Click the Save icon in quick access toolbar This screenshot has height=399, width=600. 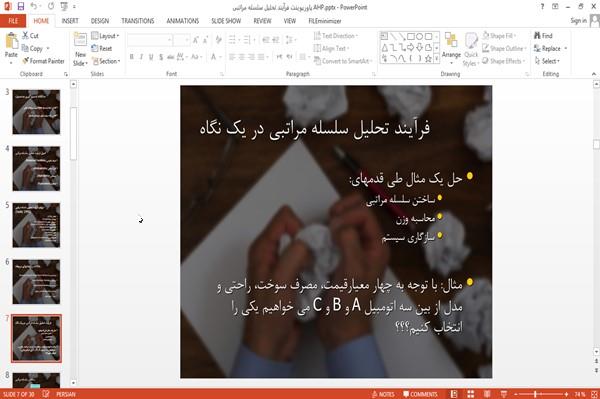(x=20, y=7)
